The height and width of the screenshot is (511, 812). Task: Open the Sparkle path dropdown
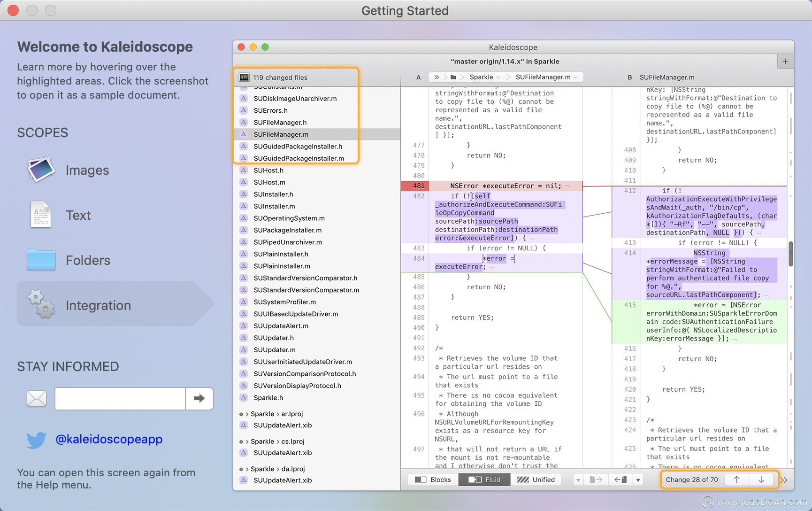point(485,77)
